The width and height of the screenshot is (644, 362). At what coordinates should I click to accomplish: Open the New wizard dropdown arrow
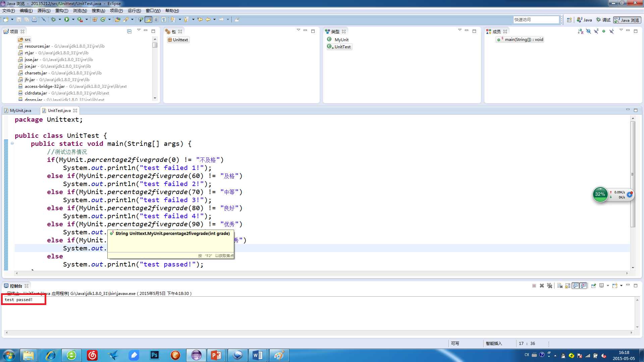(x=12, y=19)
